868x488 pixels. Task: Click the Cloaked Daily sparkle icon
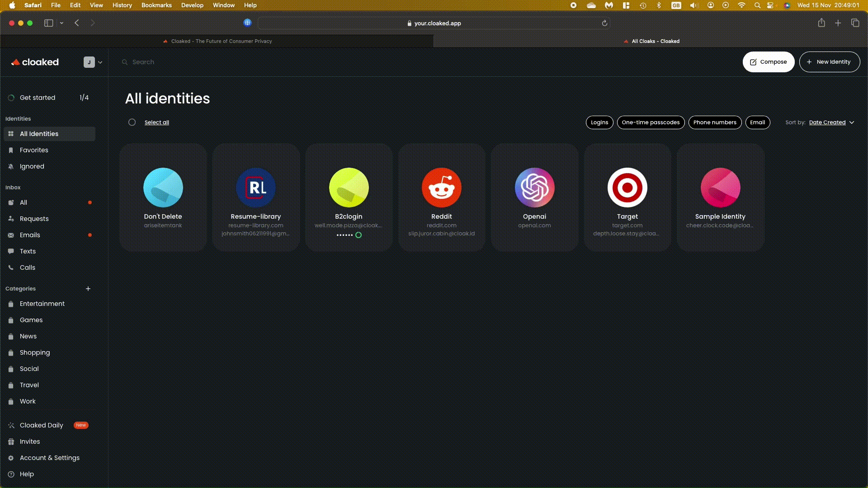(11, 425)
